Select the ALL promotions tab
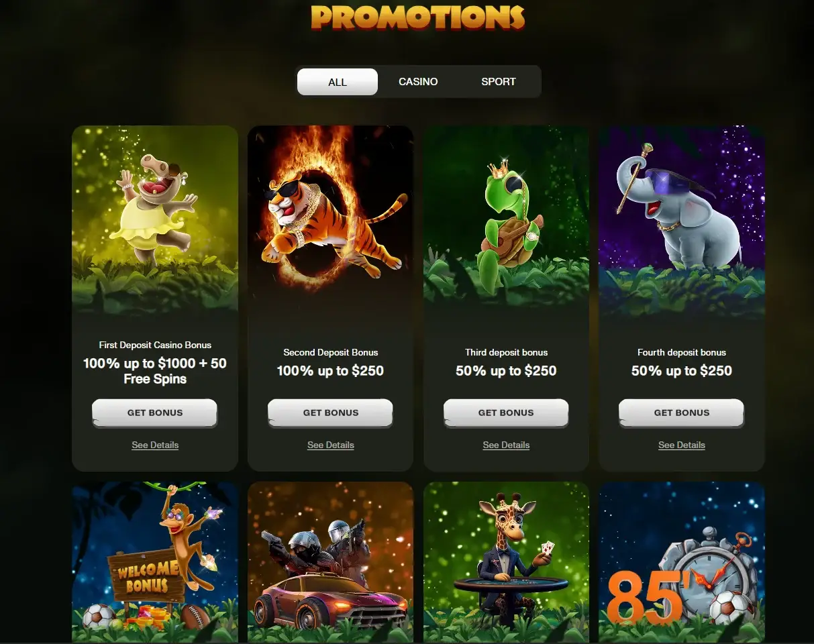 pos(338,82)
